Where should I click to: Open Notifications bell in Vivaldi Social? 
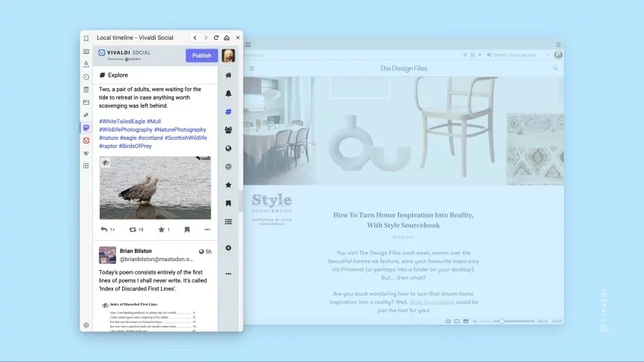point(228,93)
